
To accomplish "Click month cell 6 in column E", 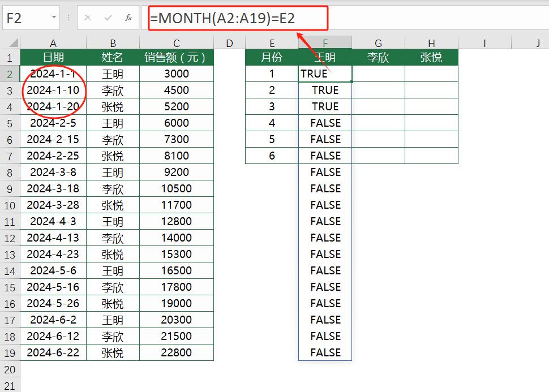I will coord(272,156).
